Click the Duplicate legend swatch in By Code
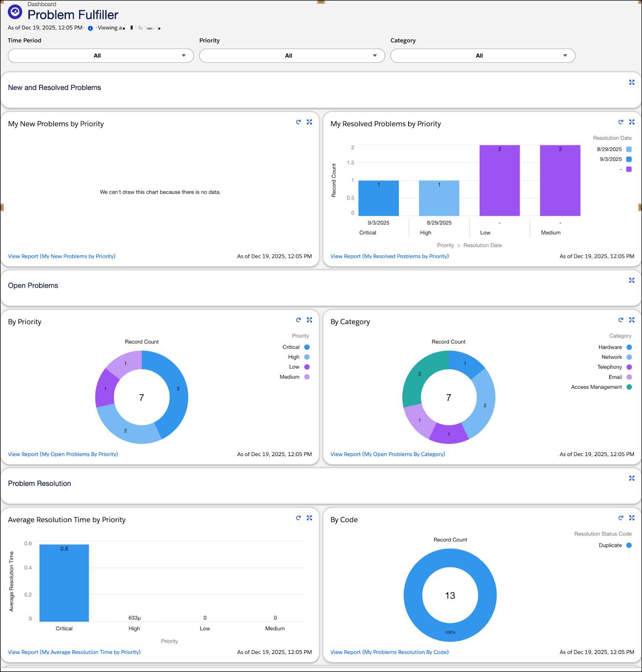Viewport: 642px width, 672px height. (x=629, y=545)
